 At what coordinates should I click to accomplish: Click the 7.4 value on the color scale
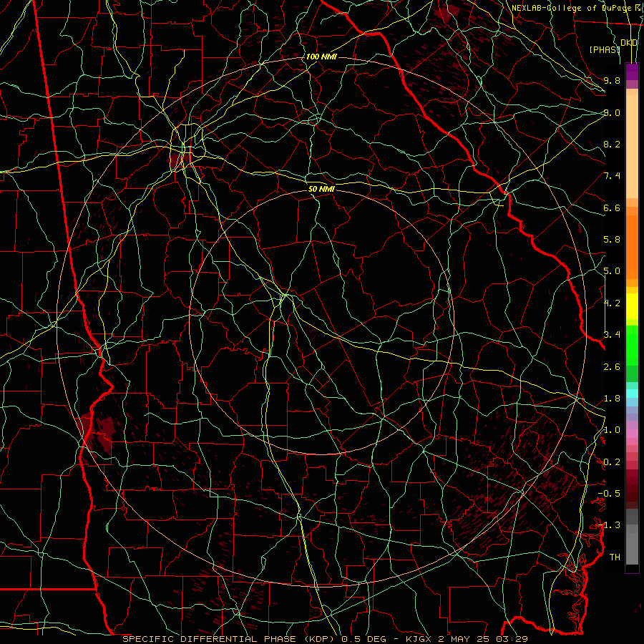(x=612, y=176)
